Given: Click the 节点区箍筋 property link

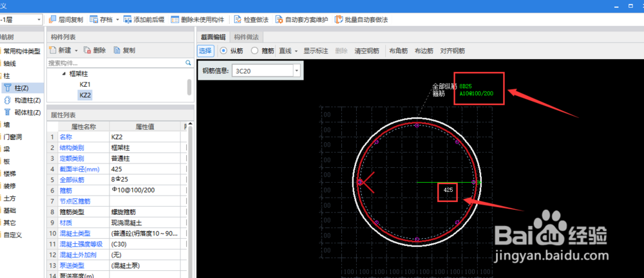Looking at the screenshot, I should tap(75, 201).
